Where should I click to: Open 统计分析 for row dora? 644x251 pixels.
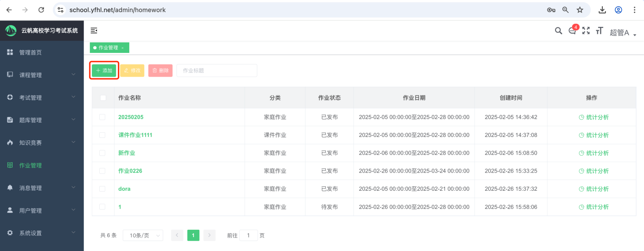point(594,189)
